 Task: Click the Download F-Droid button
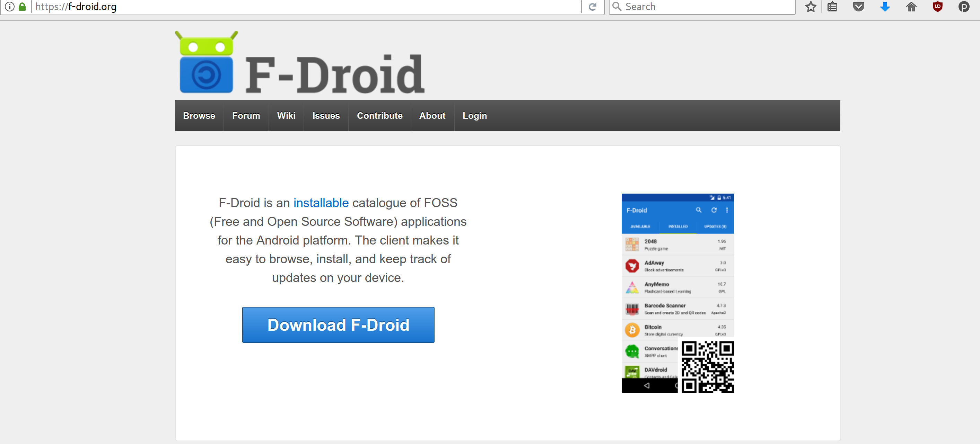339,324
